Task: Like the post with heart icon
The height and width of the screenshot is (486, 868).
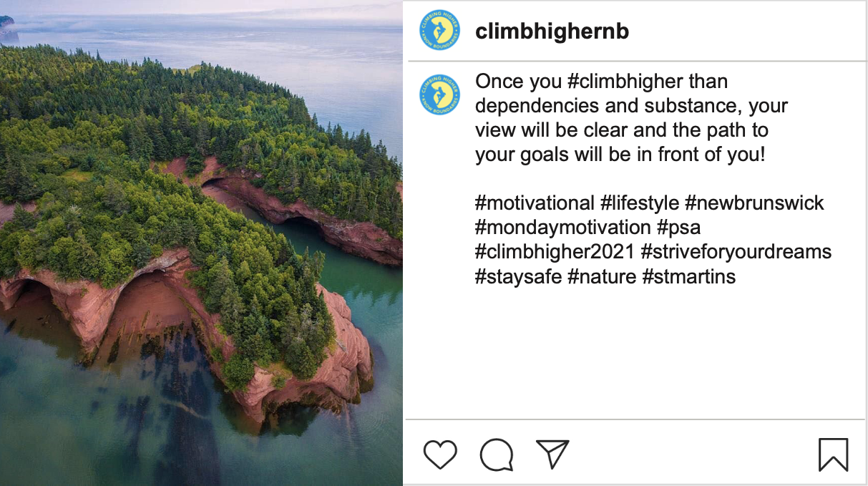Action: 440,455
